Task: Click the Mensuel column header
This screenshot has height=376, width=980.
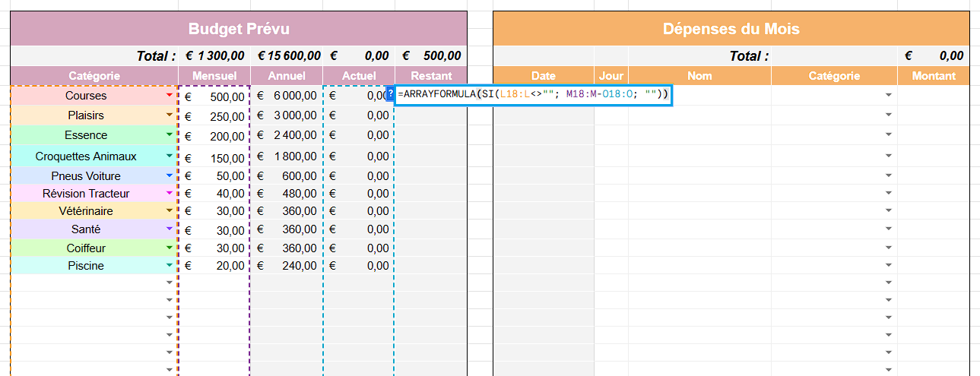Action: 214,76
